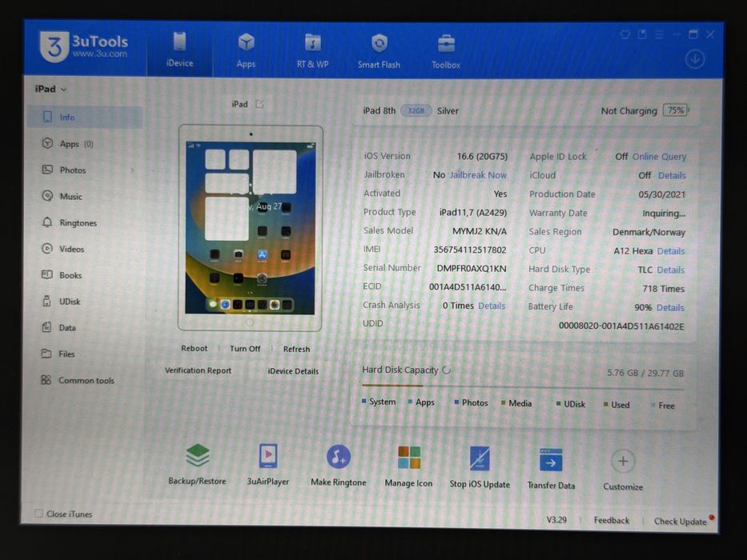Image resolution: width=747 pixels, height=560 pixels.
Task: Open the Smart Flash tab
Action: 379,51
